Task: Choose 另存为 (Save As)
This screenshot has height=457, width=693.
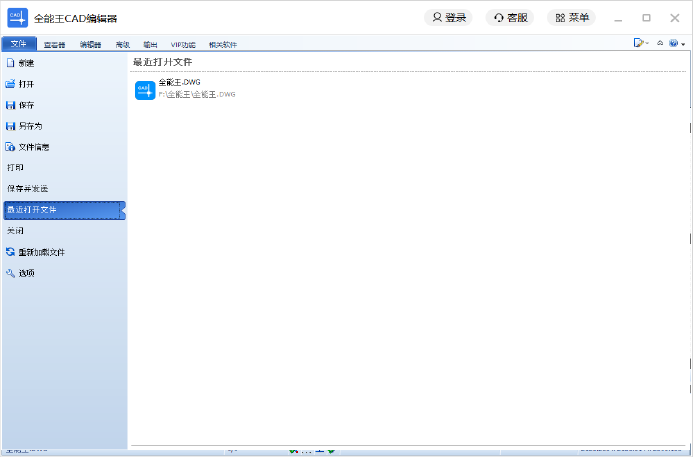Action: tap(30, 126)
